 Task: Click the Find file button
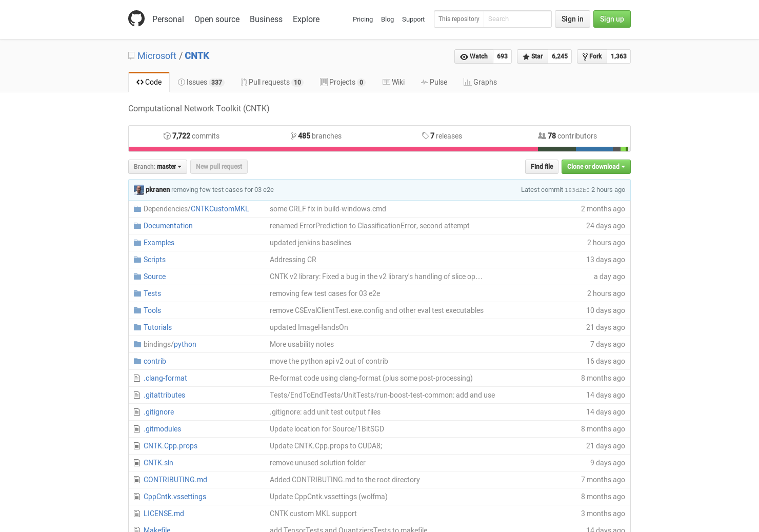click(542, 166)
